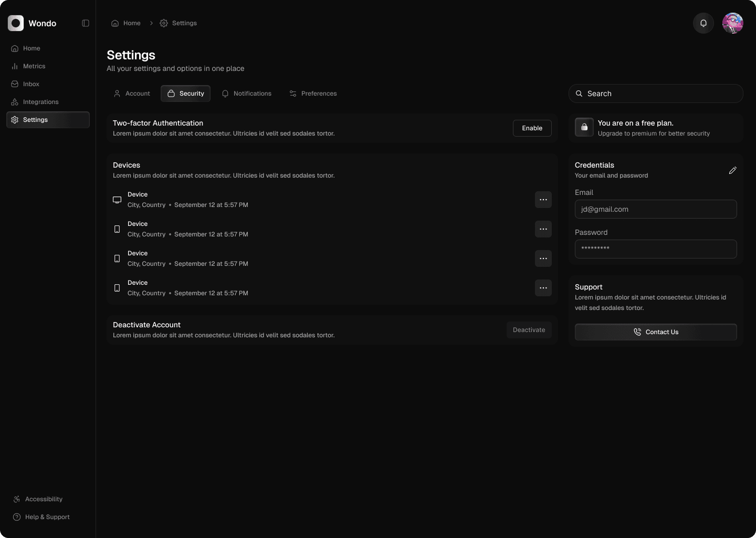Viewport: 756px width, 538px height.
Task: Click the Contact Us button
Action: [x=655, y=332]
